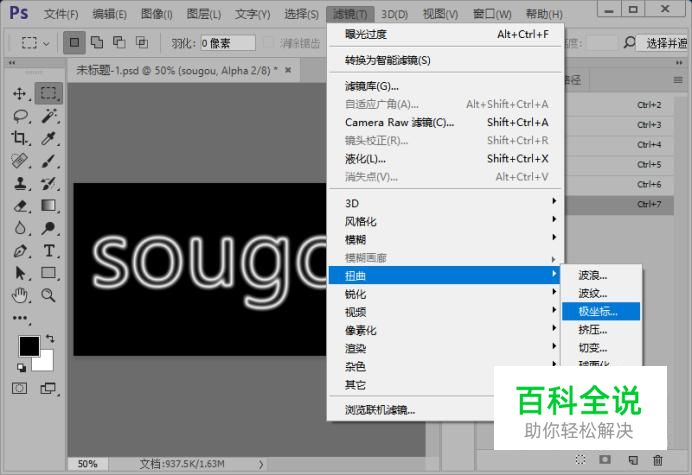Viewport: 692px width, 475px height.
Task: Load channel as selection dotted circle icon
Action: 580,460
